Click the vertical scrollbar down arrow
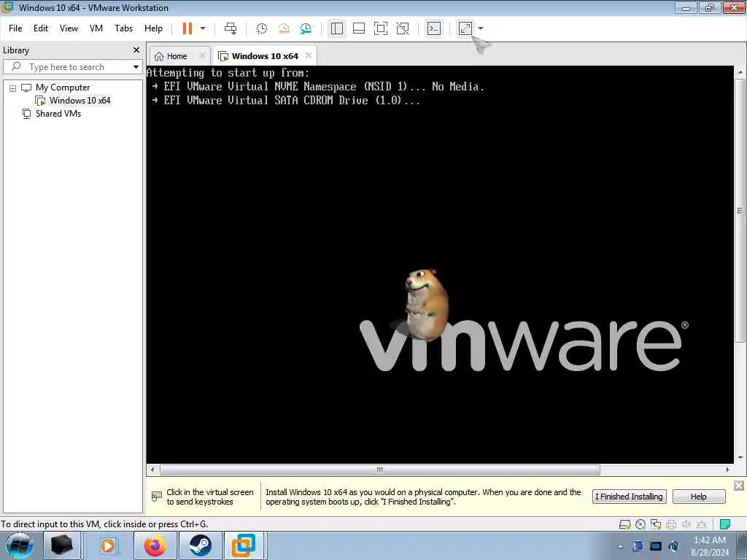 (x=740, y=458)
